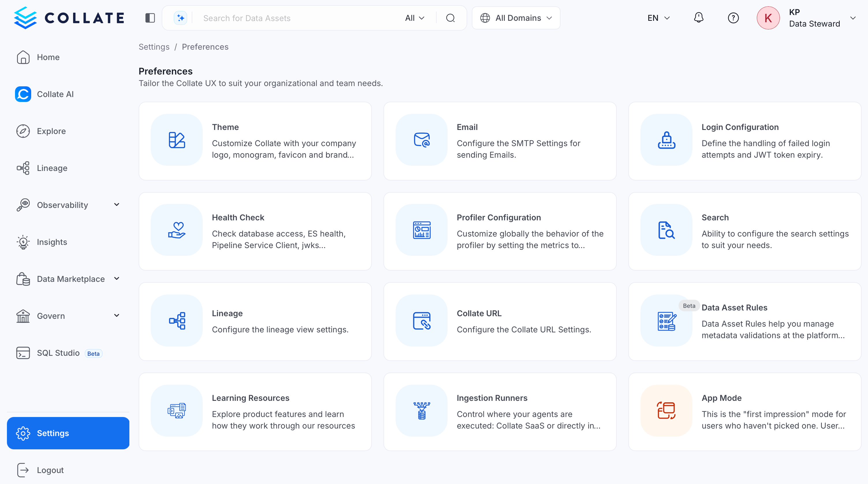Viewport: 868px width, 484px height.
Task: Click the Home house icon in the sidebar
Action: [23, 57]
